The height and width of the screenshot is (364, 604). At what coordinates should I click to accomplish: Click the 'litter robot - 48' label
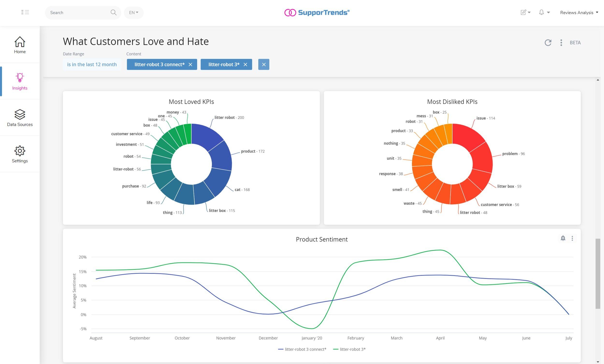click(474, 212)
